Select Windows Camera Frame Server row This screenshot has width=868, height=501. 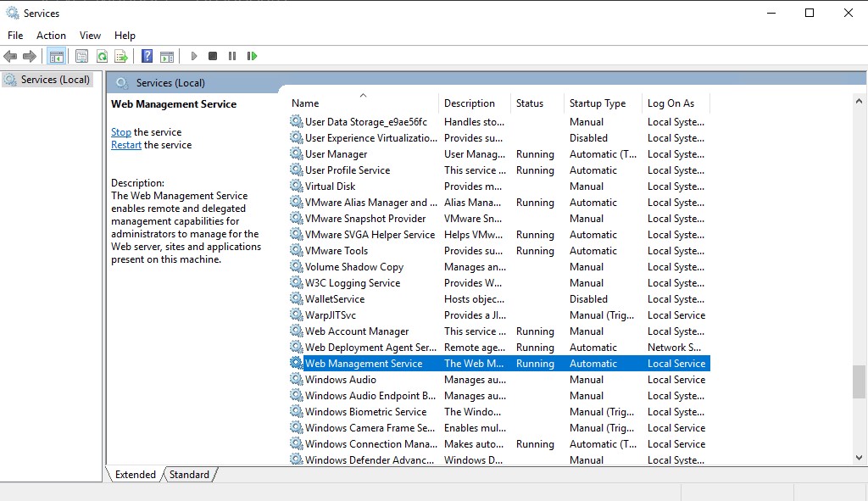[x=499, y=427]
